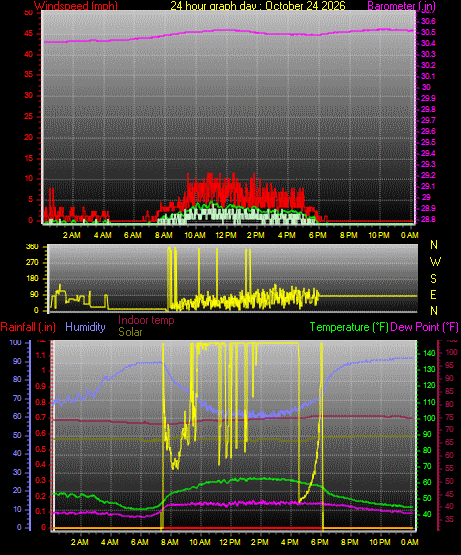Click "4 AM" below the temperature graph
Image resolution: width=461 pixels, height=555 pixels.
(x=110, y=542)
